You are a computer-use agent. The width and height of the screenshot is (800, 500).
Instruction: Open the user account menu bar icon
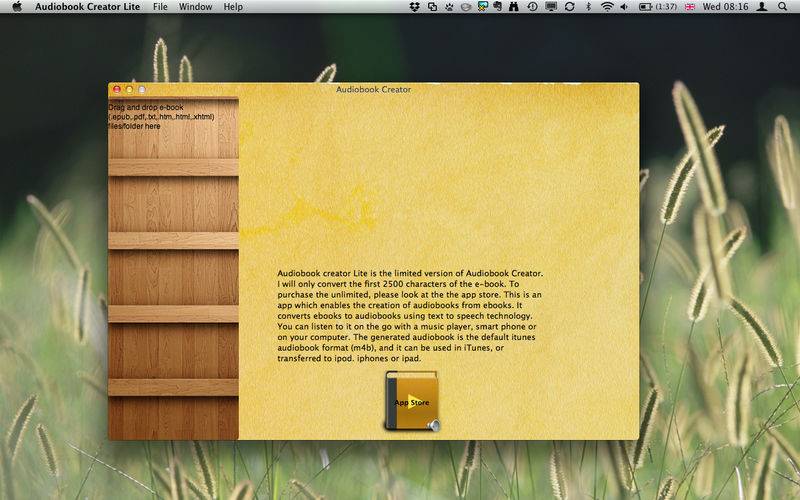coord(762,7)
